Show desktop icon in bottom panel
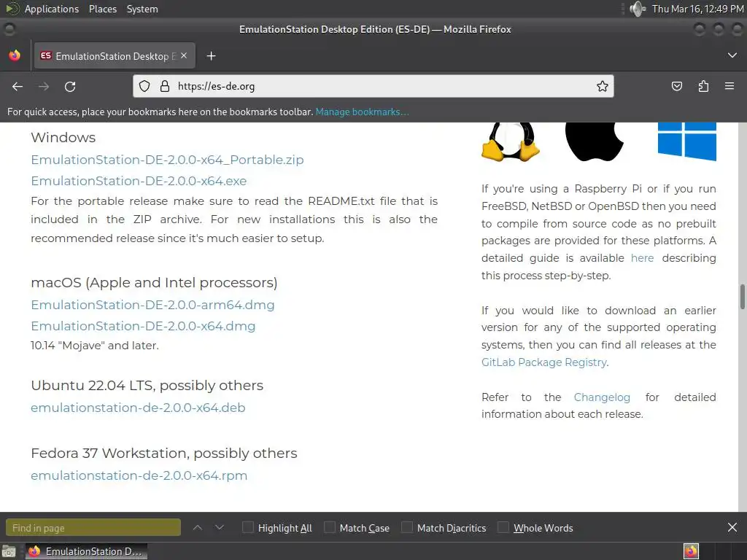 [9, 551]
